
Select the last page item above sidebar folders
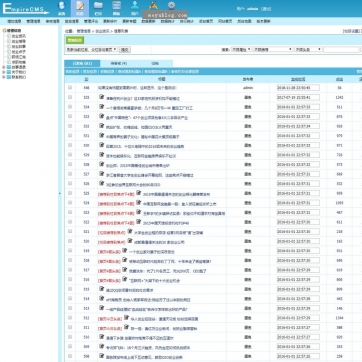pos(18,62)
